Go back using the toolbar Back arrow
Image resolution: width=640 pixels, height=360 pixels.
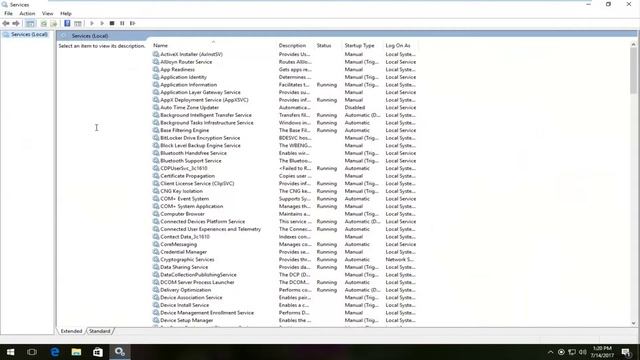6,24
